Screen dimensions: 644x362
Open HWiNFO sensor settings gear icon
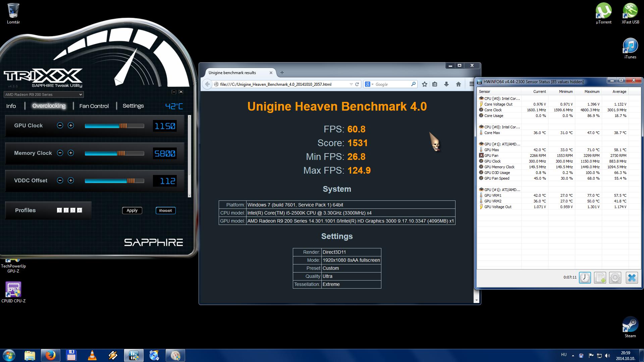615,278
